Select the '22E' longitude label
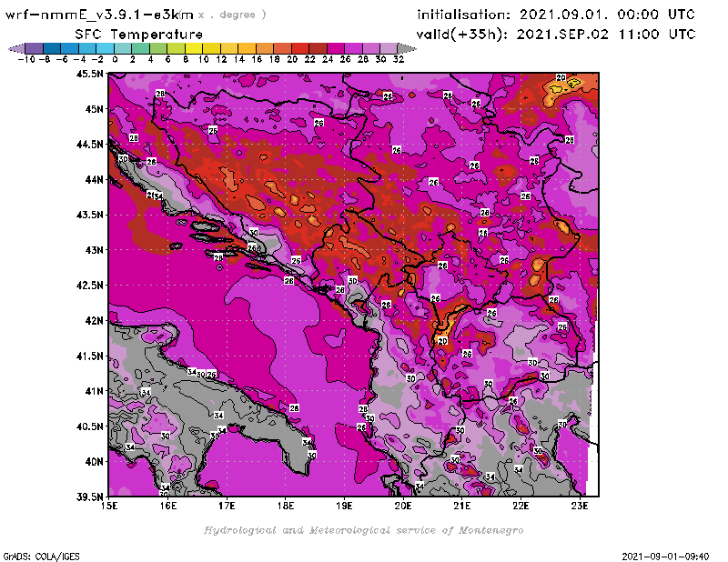Viewport: 728px width, 562px height. 521,506
